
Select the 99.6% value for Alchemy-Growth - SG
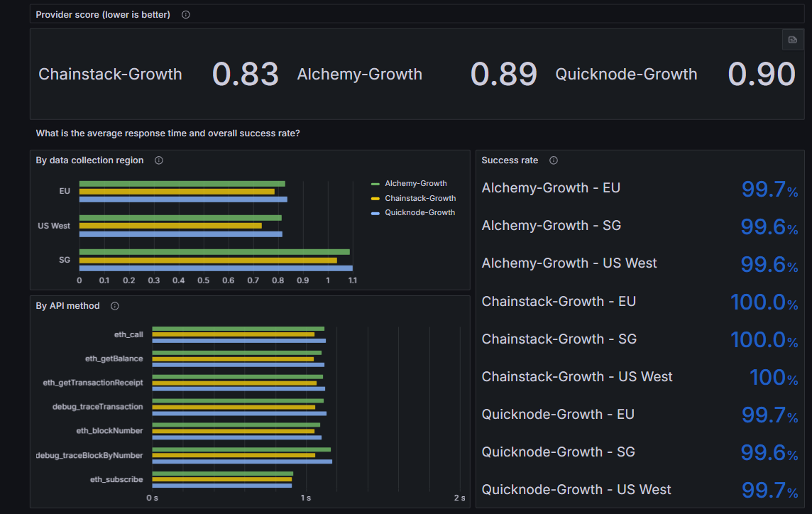coord(769,227)
